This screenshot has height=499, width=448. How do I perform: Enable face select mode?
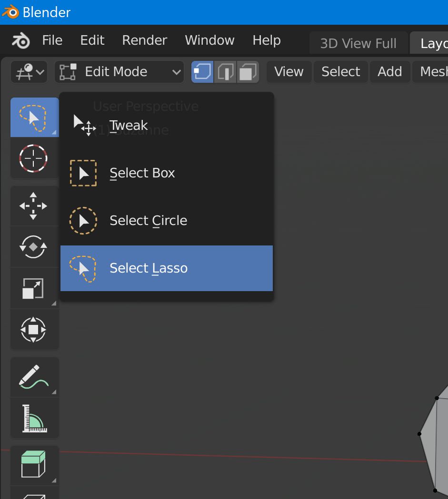point(248,71)
